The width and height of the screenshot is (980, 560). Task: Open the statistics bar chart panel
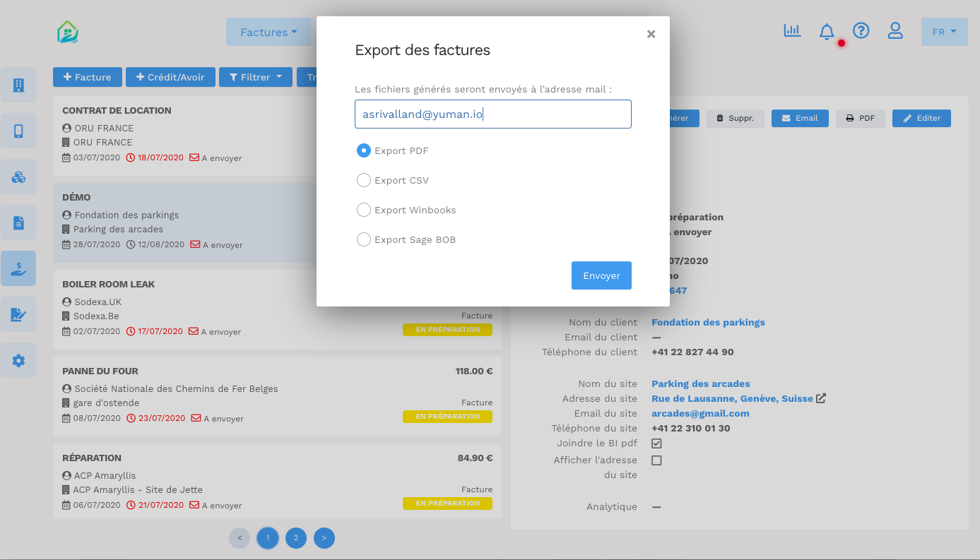click(791, 30)
